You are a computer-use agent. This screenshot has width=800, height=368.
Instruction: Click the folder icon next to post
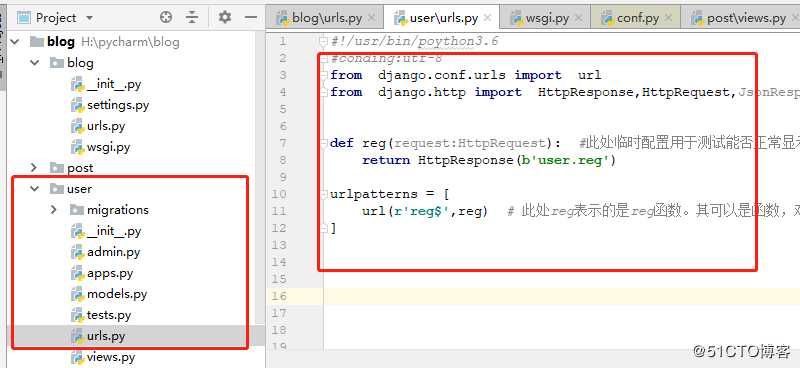tap(57, 167)
